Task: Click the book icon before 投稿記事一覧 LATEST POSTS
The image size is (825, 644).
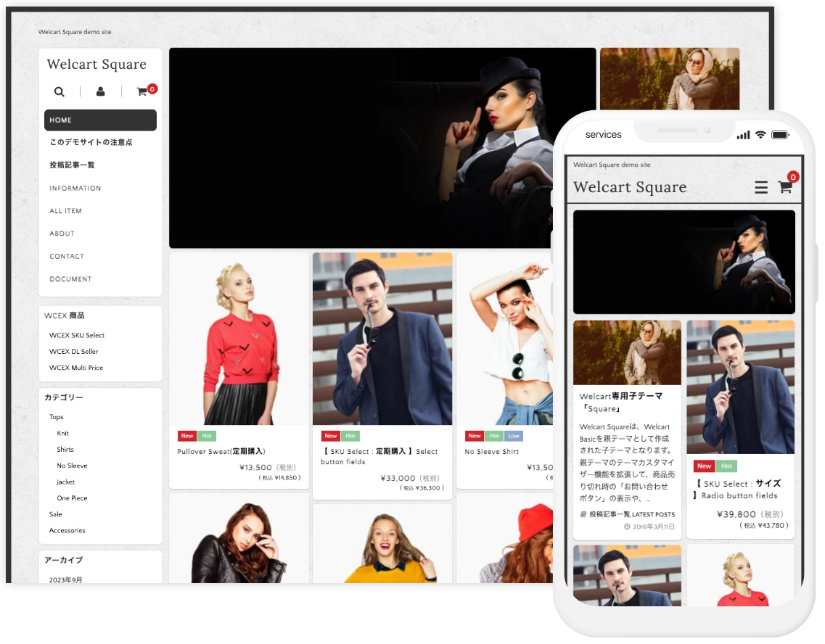Action: (583, 513)
